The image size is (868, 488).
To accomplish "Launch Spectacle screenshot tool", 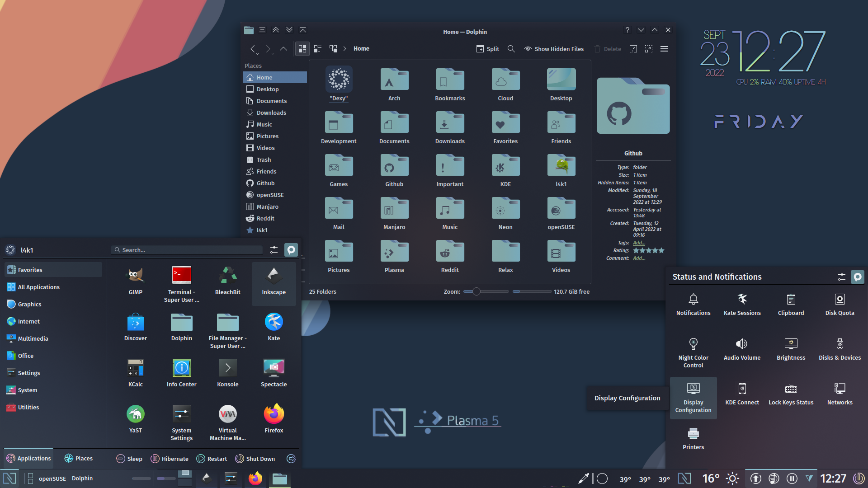I will pyautogui.click(x=274, y=372).
